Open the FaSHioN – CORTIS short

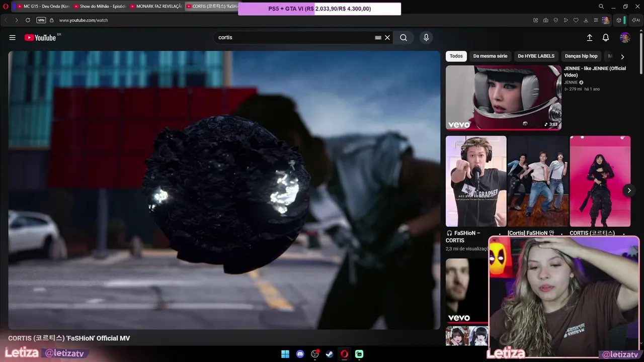coord(476,182)
